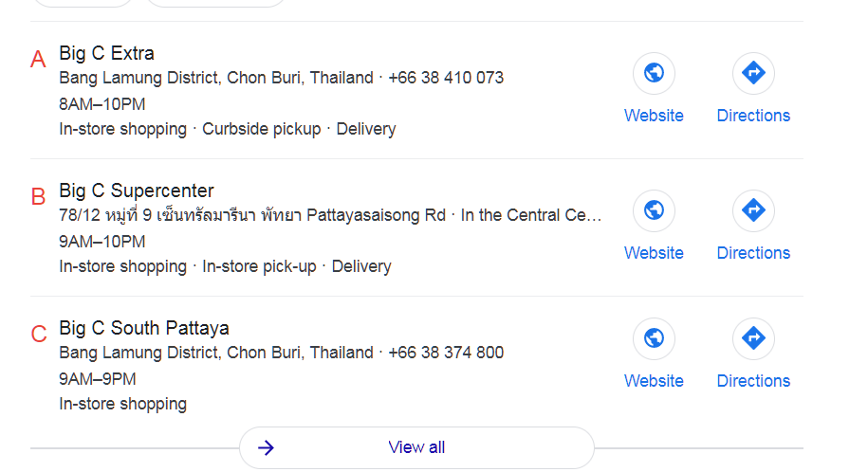The width and height of the screenshot is (868, 472).
Task: Click the Website text label under Big C Extra
Action: [x=654, y=116]
